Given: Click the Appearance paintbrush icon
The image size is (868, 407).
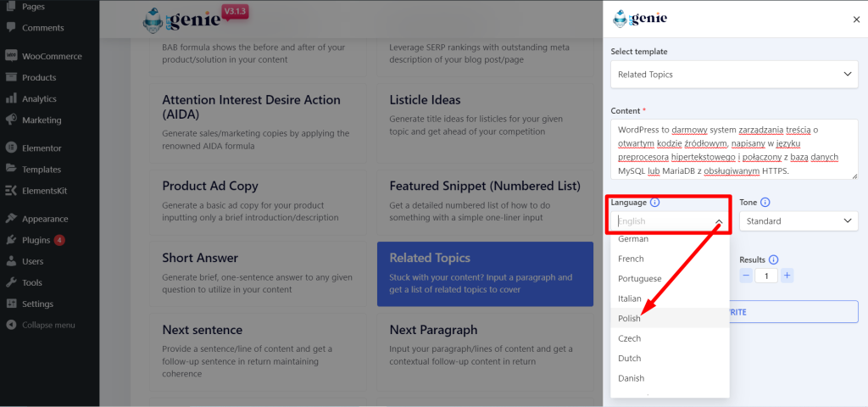Looking at the screenshot, I should [x=10, y=219].
